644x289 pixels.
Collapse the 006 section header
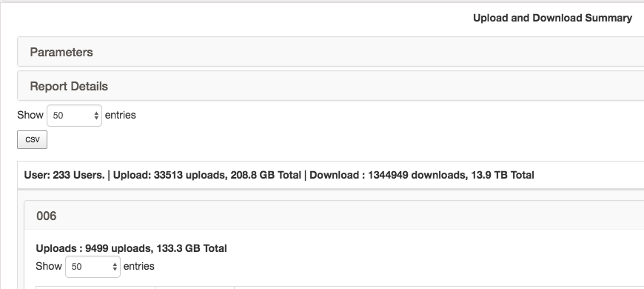pos(334,216)
